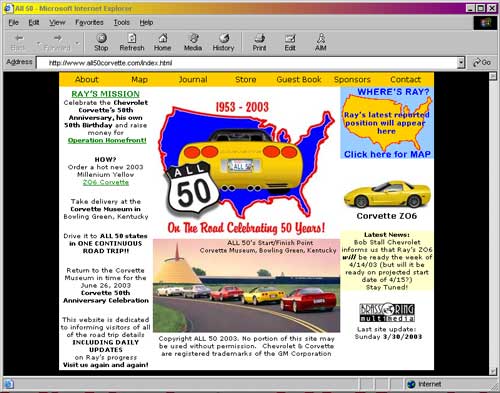The image size is (500, 393).
Task: Open the Favorites menu
Action: pyautogui.click(x=89, y=22)
